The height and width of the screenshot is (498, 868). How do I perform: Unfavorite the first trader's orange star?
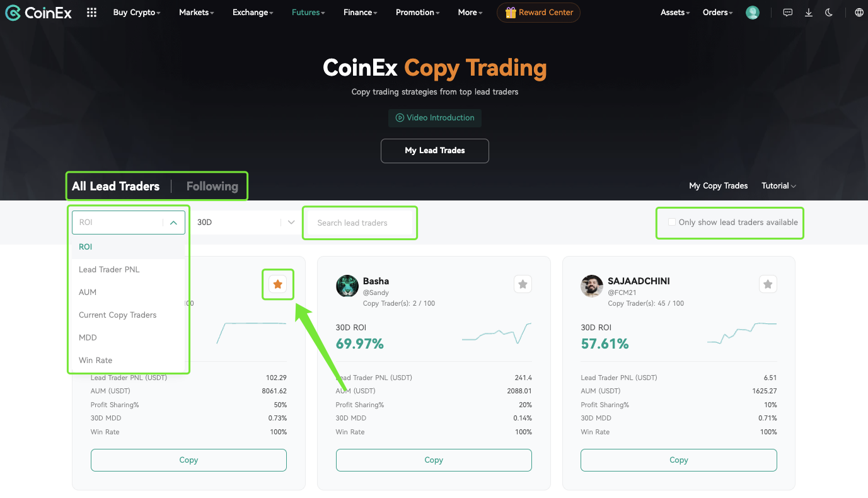(277, 284)
